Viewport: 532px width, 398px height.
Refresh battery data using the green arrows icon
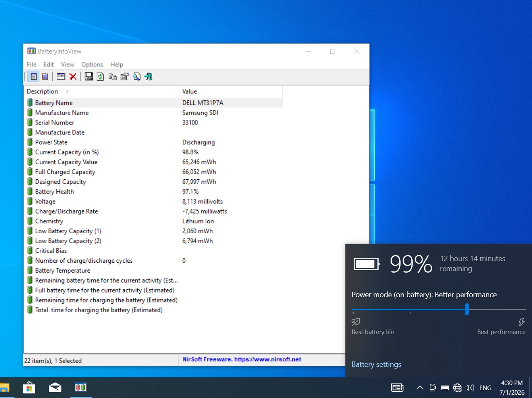(100, 76)
